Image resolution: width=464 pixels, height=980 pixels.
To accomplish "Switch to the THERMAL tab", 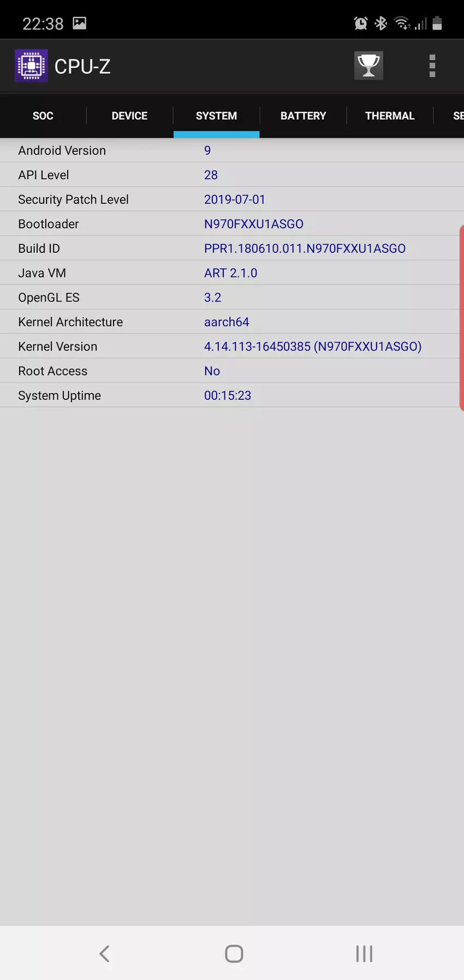I will point(390,116).
